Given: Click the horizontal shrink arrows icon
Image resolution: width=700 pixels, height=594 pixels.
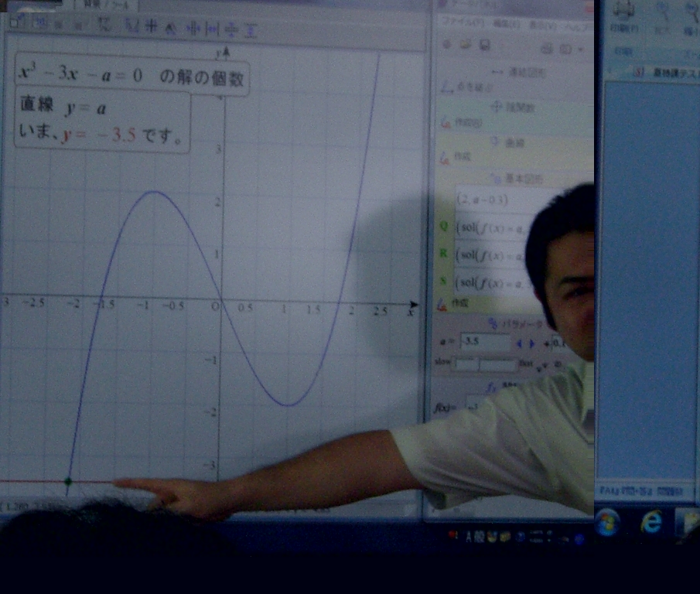Looking at the screenshot, I should point(193,29).
